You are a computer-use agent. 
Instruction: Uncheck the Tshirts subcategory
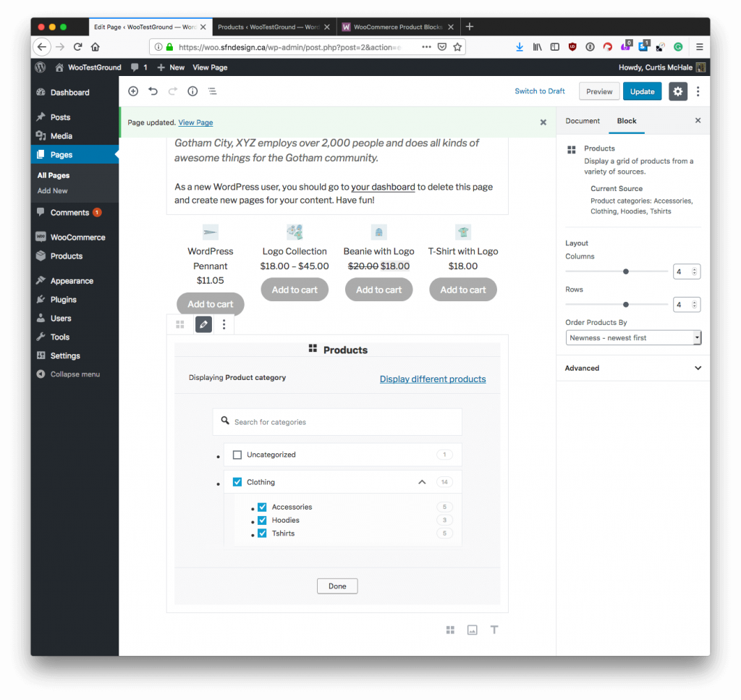(262, 534)
